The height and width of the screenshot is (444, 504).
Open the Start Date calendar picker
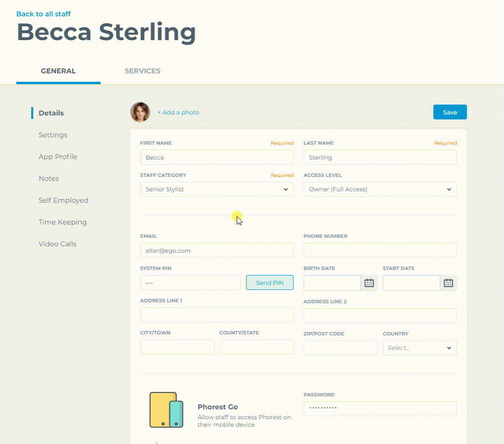point(448,283)
